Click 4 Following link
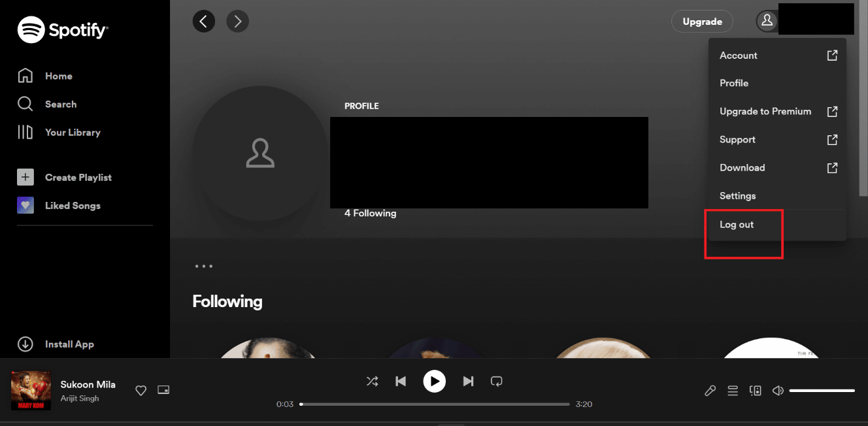Screen dimensions: 868x426 point(370,213)
